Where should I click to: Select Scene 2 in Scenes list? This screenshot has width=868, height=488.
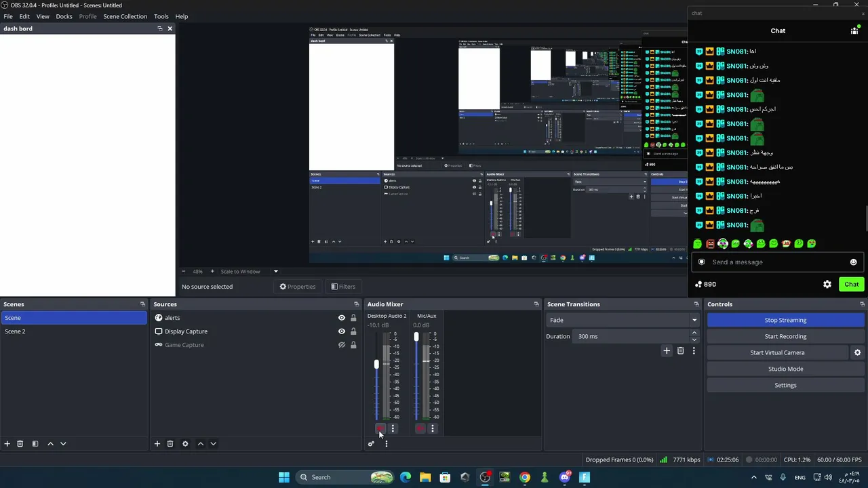click(x=73, y=331)
